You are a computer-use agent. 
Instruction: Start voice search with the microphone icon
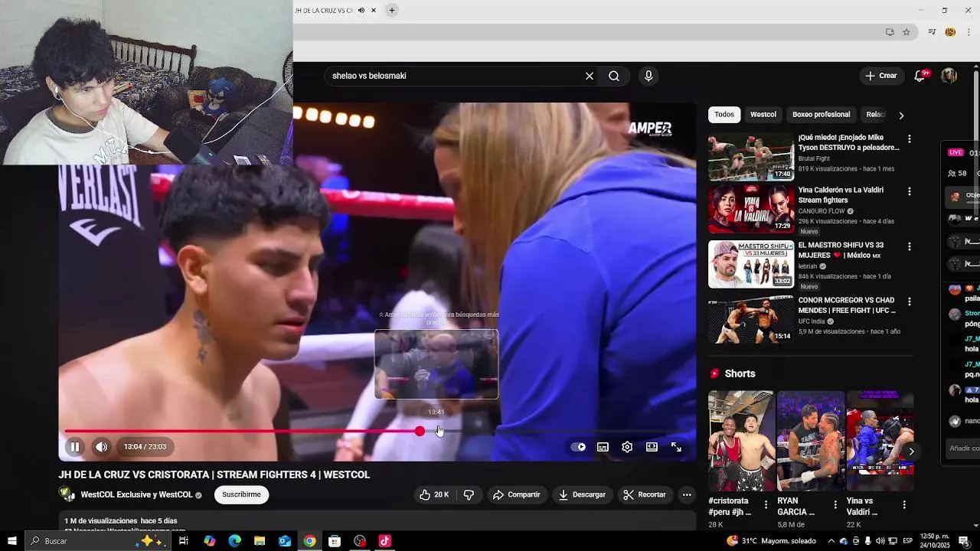pyautogui.click(x=648, y=76)
